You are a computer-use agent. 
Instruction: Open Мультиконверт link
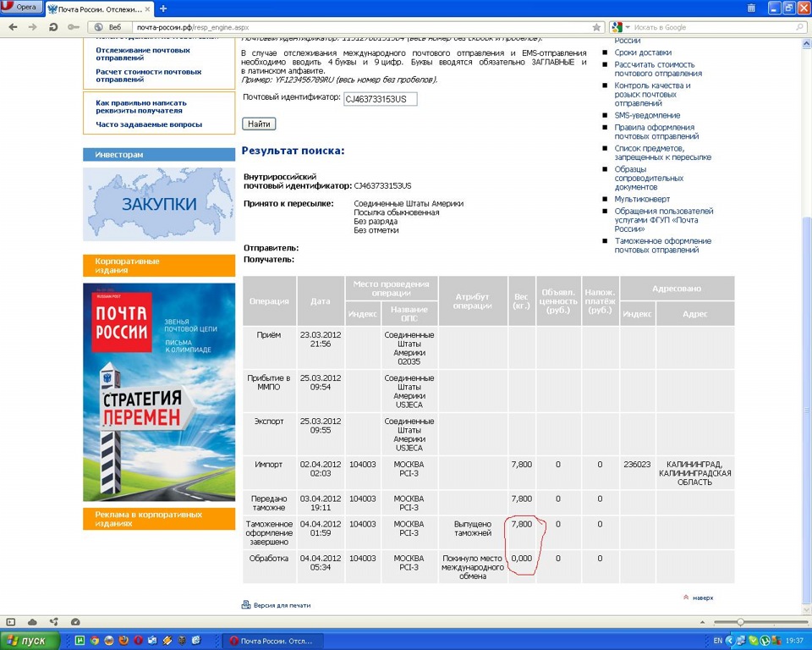pos(642,199)
